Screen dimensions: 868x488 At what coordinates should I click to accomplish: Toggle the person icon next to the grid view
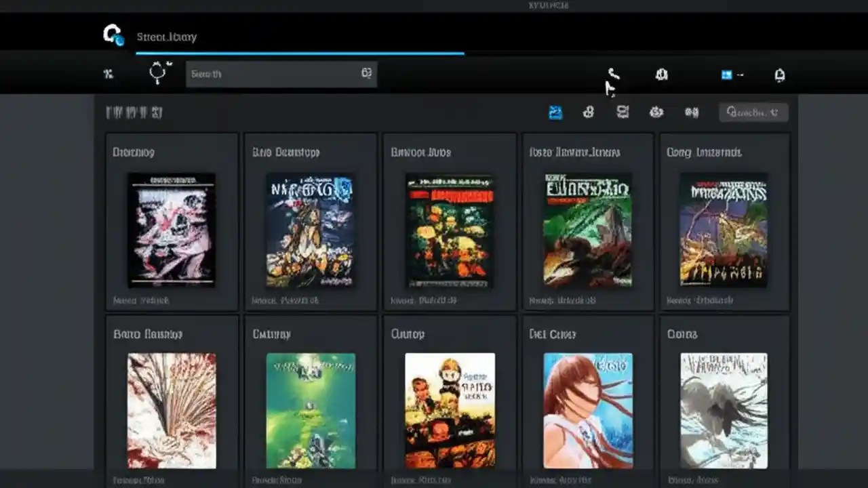click(588, 112)
